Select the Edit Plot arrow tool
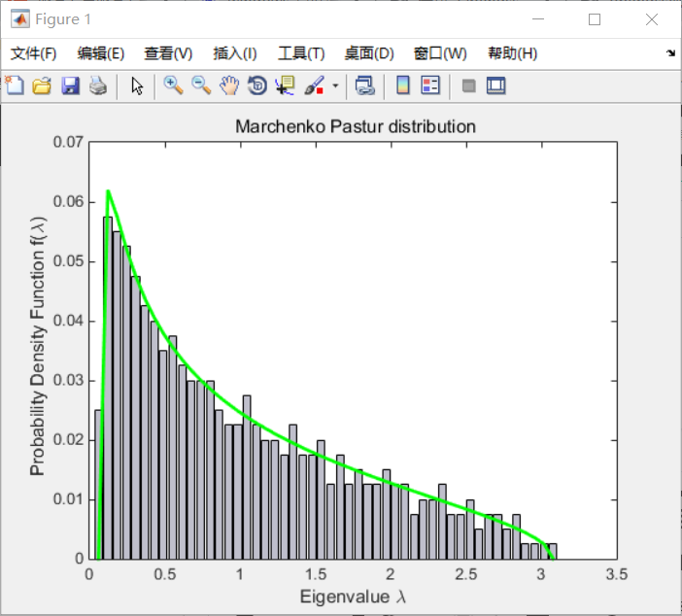682x616 pixels. (x=137, y=86)
